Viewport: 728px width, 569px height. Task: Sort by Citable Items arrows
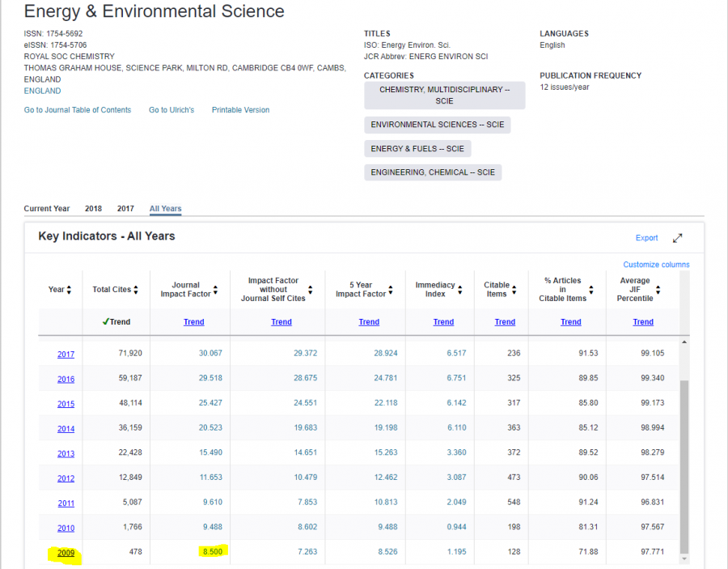[515, 290]
